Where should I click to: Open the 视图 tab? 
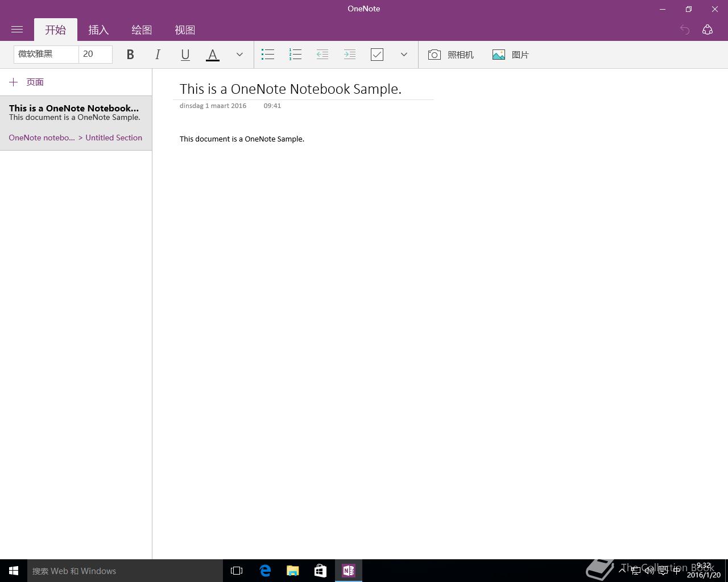pyautogui.click(x=185, y=30)
